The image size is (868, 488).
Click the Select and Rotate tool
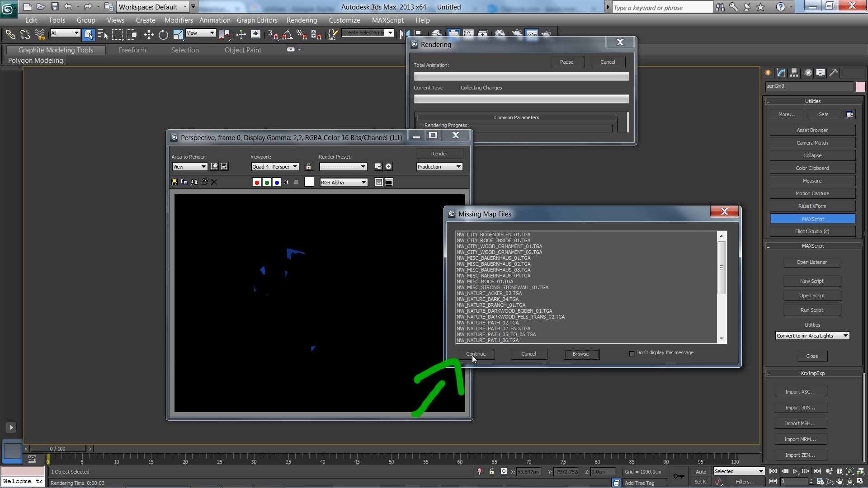pos(163,35)
